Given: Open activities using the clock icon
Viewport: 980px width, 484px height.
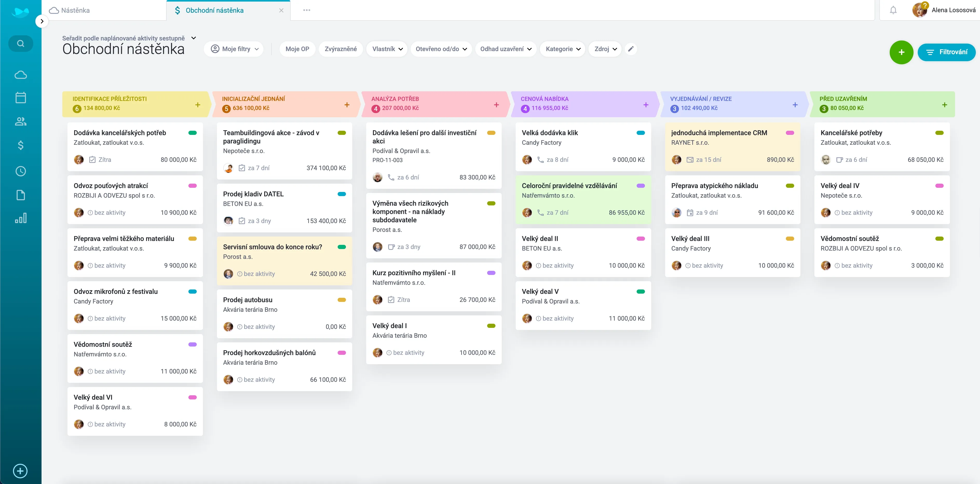Looking at the screenshot, I should (21, 171).
